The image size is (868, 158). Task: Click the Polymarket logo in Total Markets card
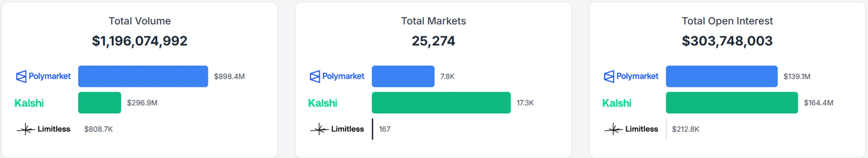click(x=337, y=76)
